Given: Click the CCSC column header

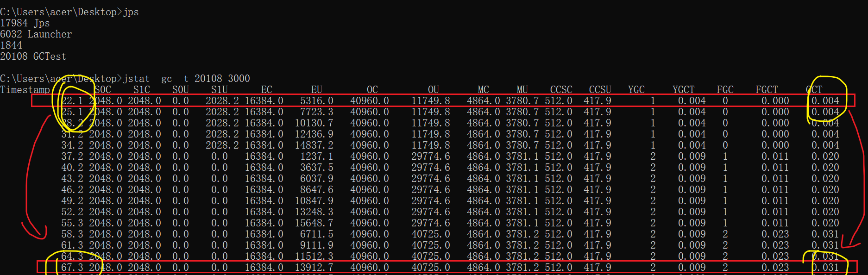Looking at the screenshot, I should (x=561, y=90).
